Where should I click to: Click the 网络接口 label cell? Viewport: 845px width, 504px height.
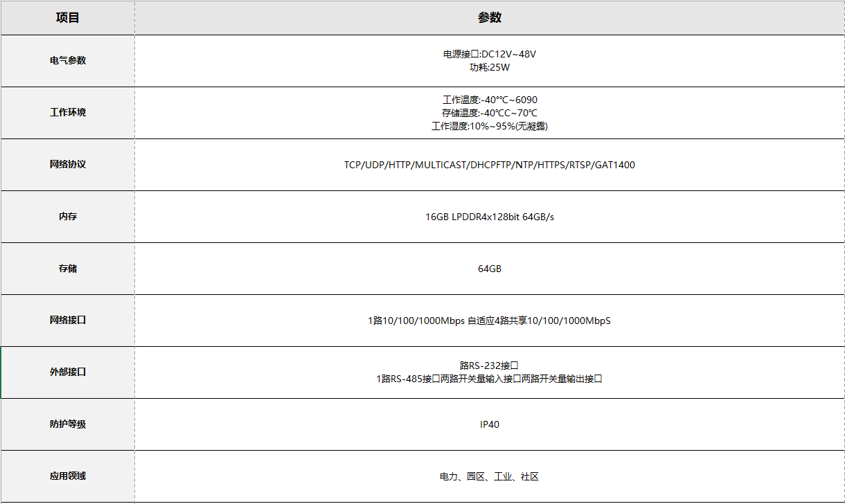click(68, 321)
